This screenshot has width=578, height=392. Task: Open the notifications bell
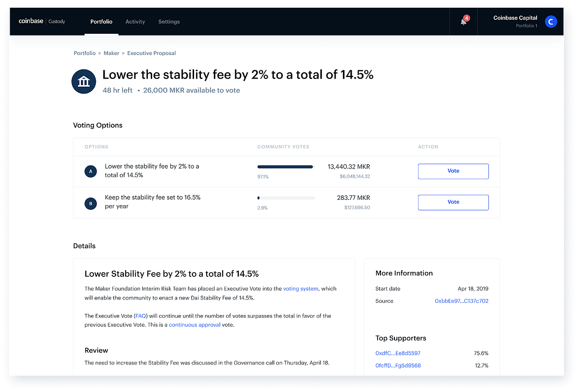(462, 22)
